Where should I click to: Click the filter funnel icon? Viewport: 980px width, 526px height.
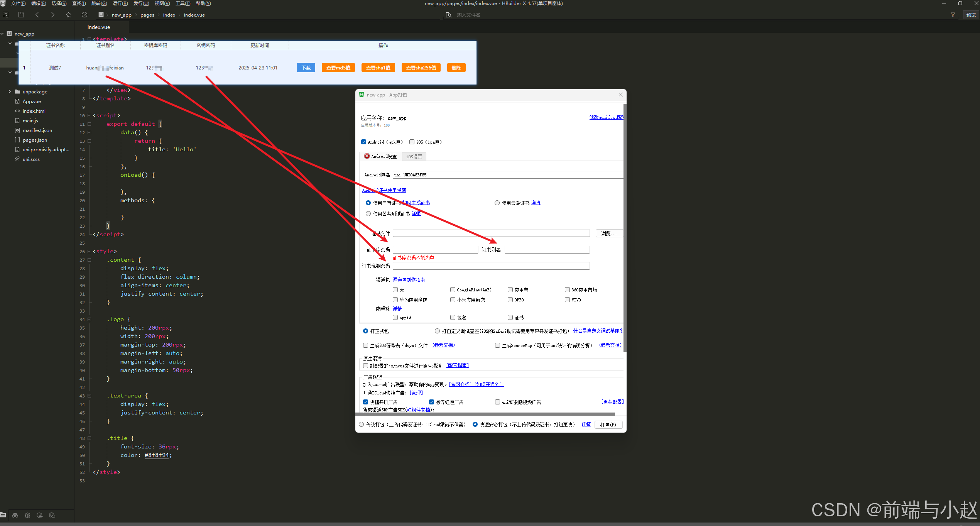[x=953, y=15]
